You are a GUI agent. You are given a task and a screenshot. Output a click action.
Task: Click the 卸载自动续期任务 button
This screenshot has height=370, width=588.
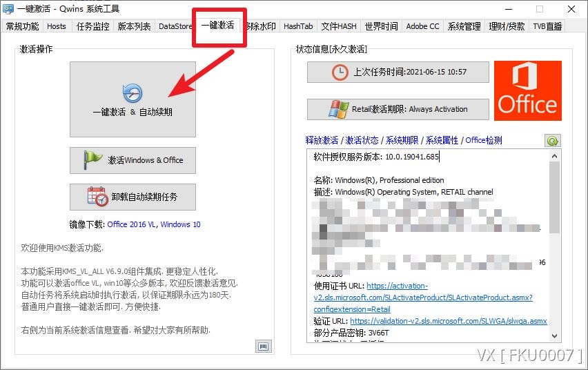[x=133, y=197]
